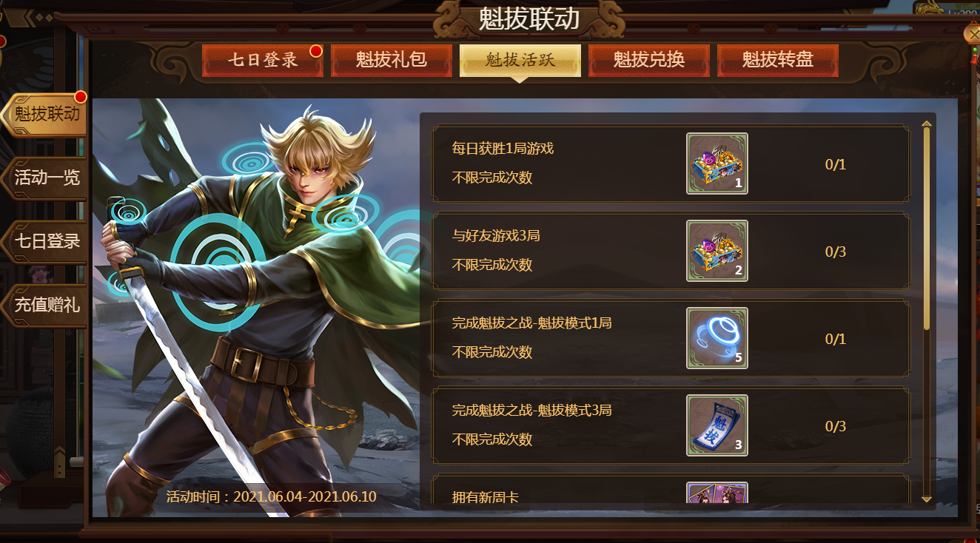980x543 pixels.
Task: Go to the 魁拔兑换 tab
Action: pos(649,61)
